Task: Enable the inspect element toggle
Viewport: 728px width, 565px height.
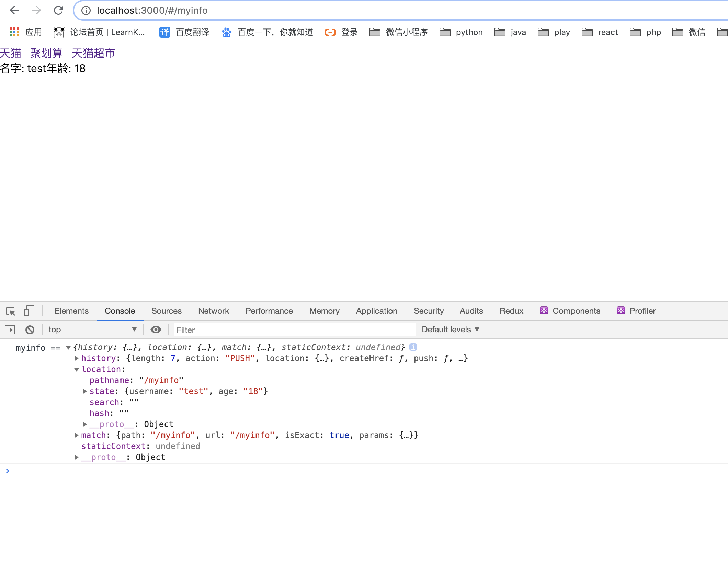Action: click(12, 311)
